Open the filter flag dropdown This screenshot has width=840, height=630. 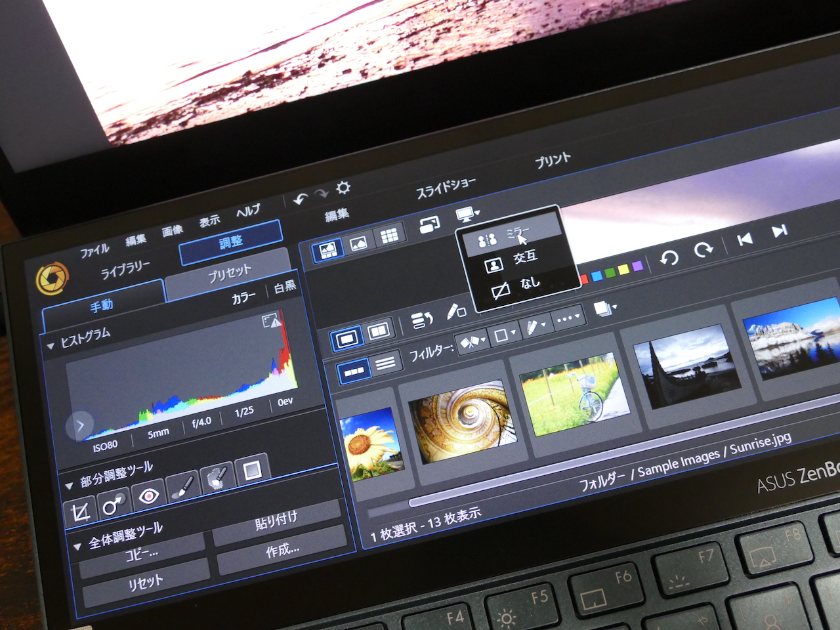click(x=473, y=342)
